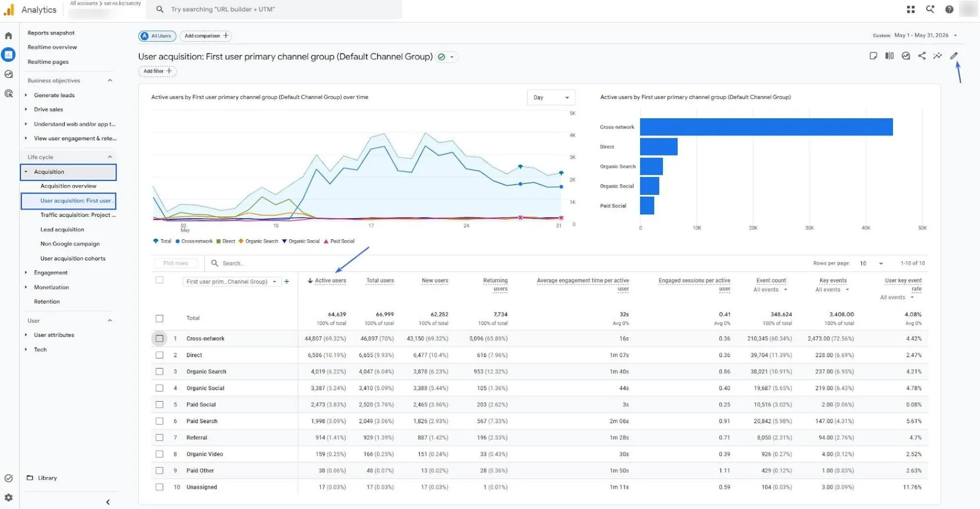Open the Customize report pencil icon
The height and width of the screenshot is (509, 980).
tap(954, 56)
